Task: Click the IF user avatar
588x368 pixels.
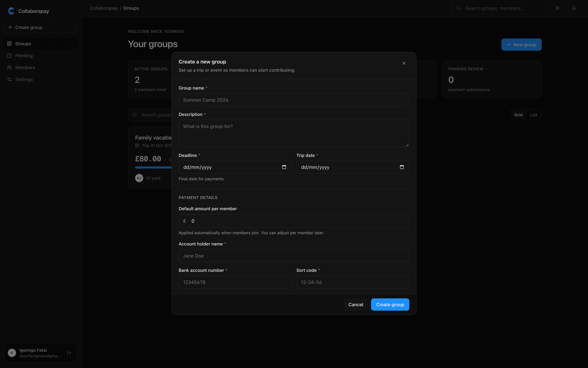Action: click(12, 353)
